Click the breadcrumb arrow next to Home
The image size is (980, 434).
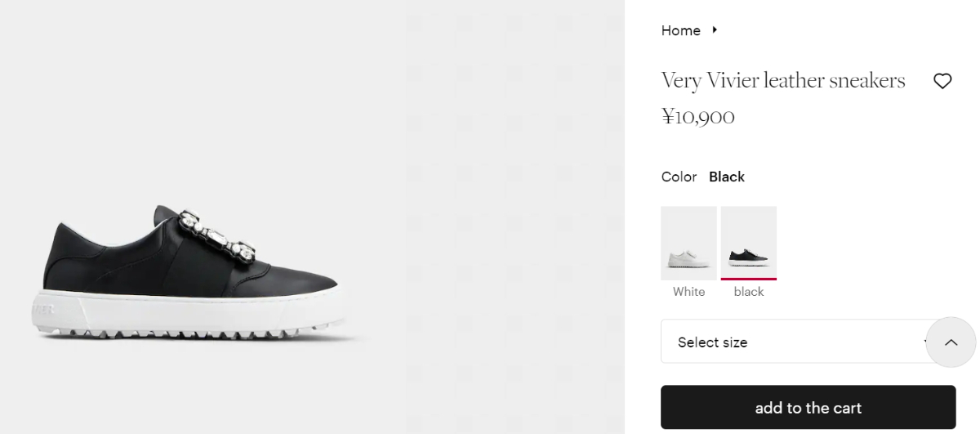click(715, 30)
